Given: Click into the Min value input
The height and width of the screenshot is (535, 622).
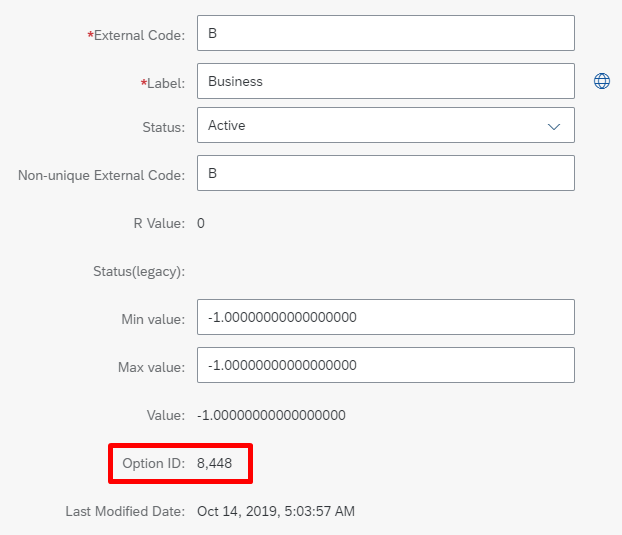Looking at the screenshot, I should (x=386, y=317).
